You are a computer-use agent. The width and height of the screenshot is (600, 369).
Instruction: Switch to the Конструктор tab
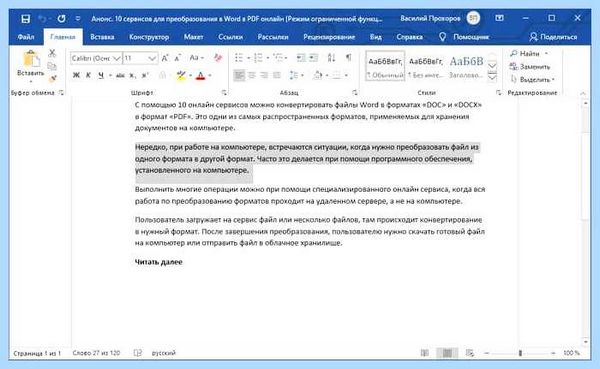click(x=149, y=37)
